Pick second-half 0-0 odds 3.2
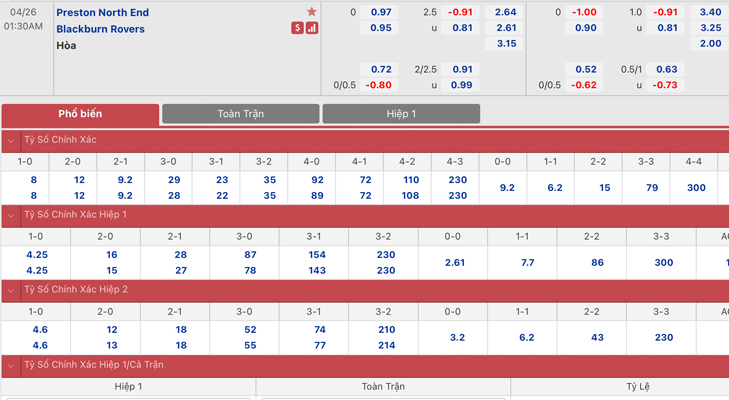Screen dimensions: 729x400 [457, 338]
